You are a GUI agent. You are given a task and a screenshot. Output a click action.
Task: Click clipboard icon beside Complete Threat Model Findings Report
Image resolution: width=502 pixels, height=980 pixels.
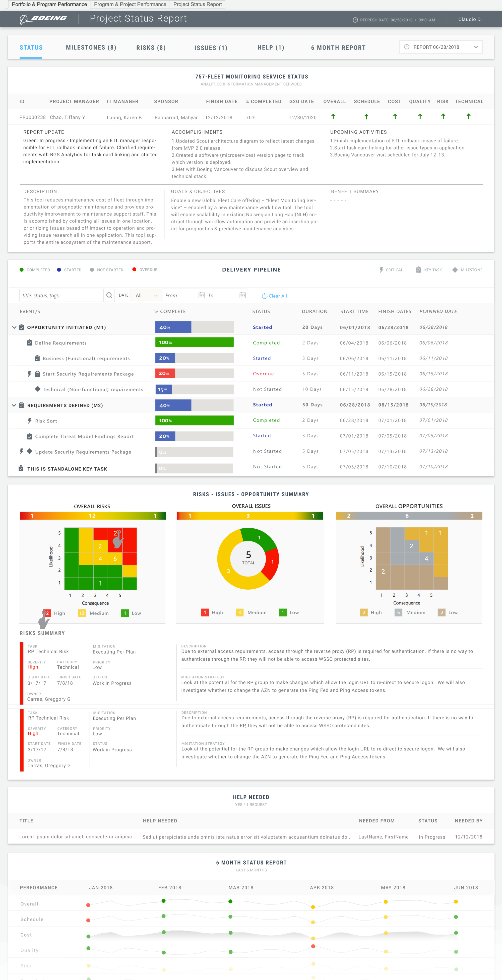[29, 436]
